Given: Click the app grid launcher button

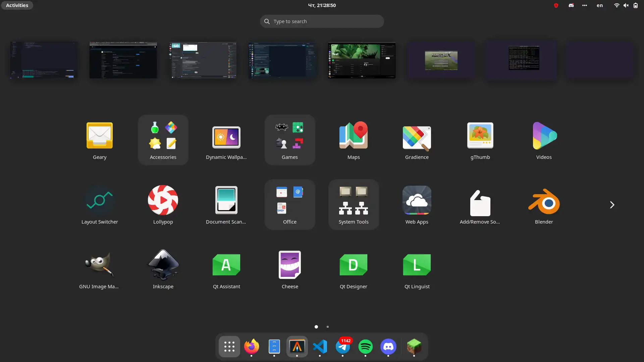Looking at the screenshot, I should [x=229, y=347].
